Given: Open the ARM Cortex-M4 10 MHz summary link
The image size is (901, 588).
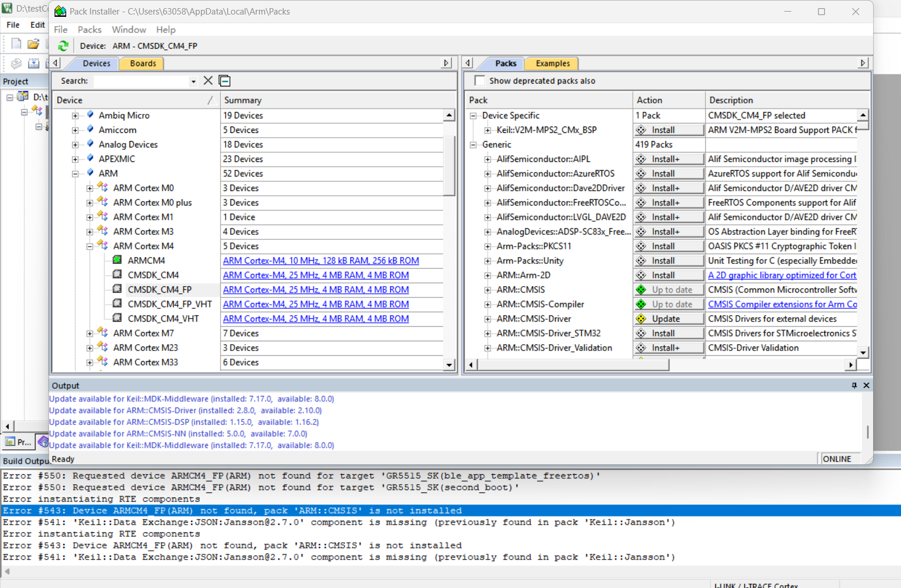Looking at the screenshot, I should tap(321, 261).
